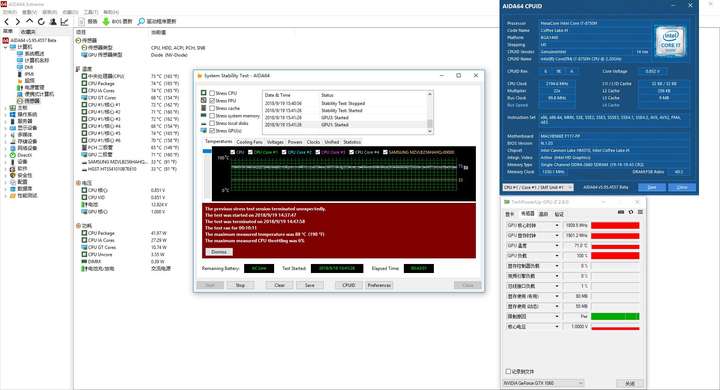Click the Intel Core i7 logo in CPUID
The height and width of the screenshot is (390, 720).
point(670,41)
